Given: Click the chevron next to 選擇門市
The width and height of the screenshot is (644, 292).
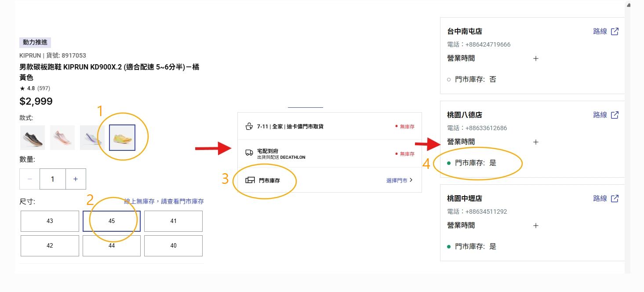Looking at the screenshot, I should point(411,180).
